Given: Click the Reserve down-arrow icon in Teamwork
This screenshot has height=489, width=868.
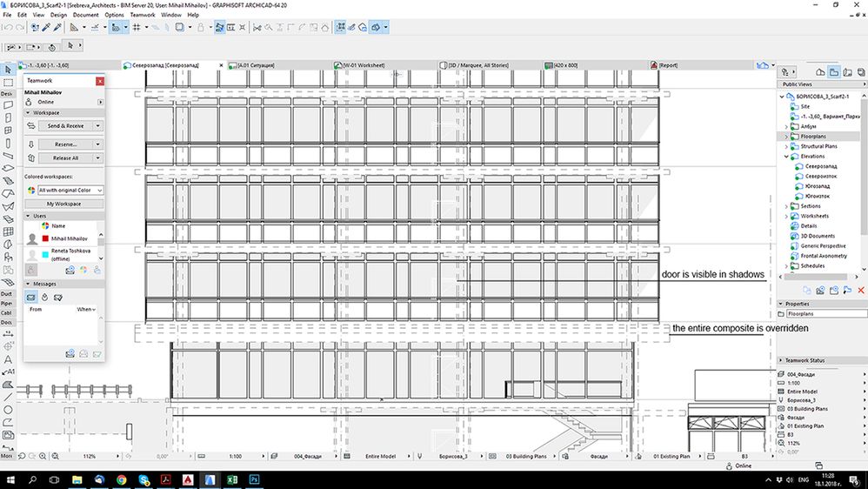Looking at the screenshot, I should click(31, 144).
